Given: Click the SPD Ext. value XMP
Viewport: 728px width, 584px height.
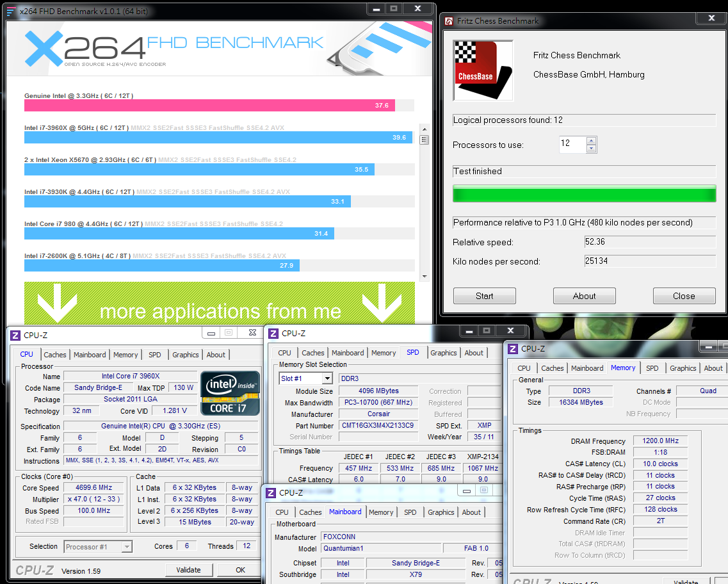Looking at the screenshot, I should click(x=484, y=425).
